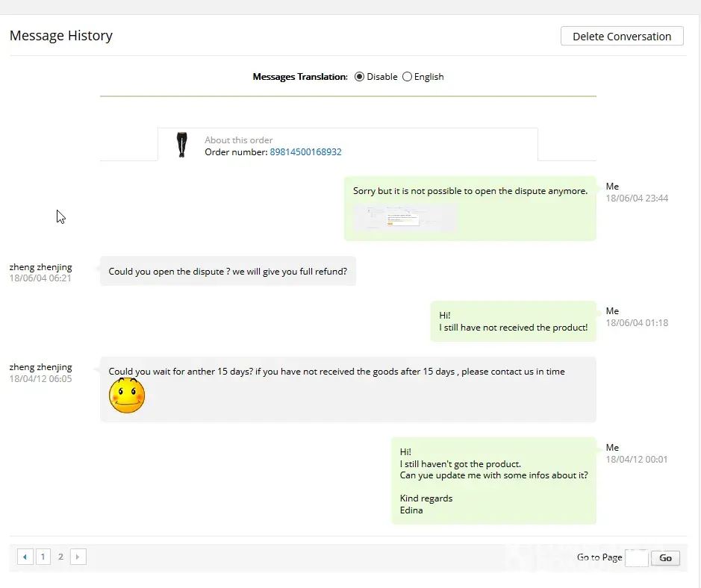Click the first zheng zhenjing sender name
The width and height of the screenshot is (701, 588).
click(x=41, y=267)
